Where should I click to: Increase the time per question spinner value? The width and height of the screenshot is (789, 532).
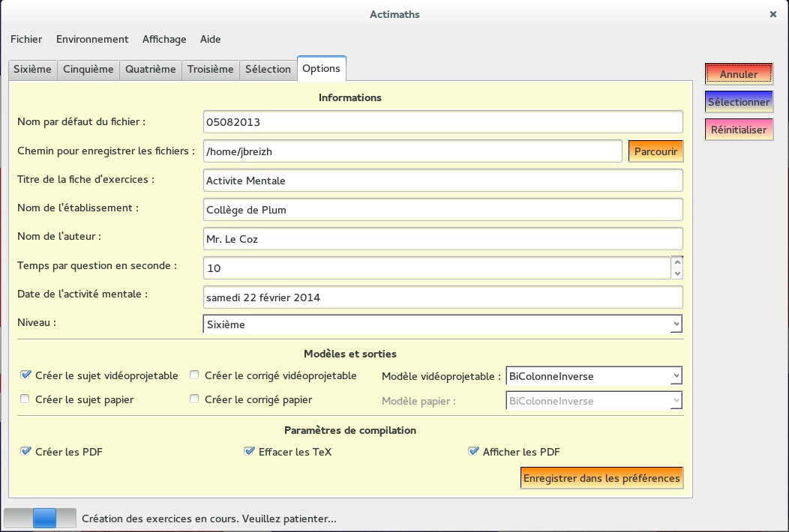coord(677,262)
